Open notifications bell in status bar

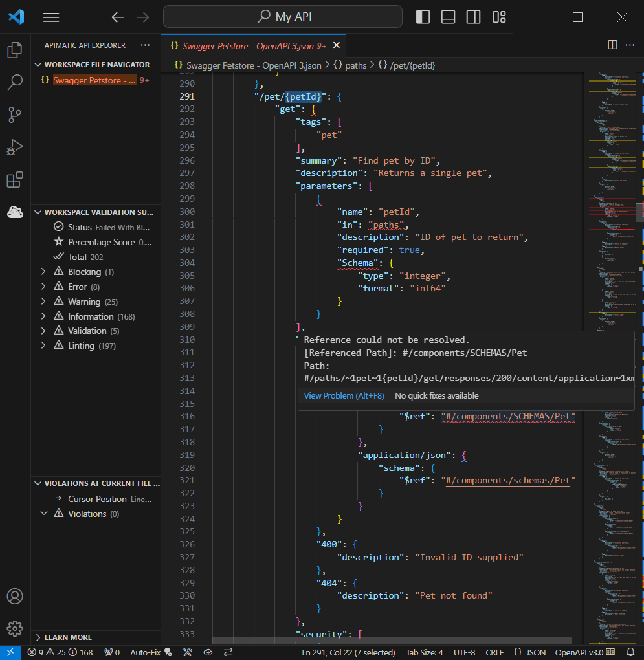click(630, 652)
